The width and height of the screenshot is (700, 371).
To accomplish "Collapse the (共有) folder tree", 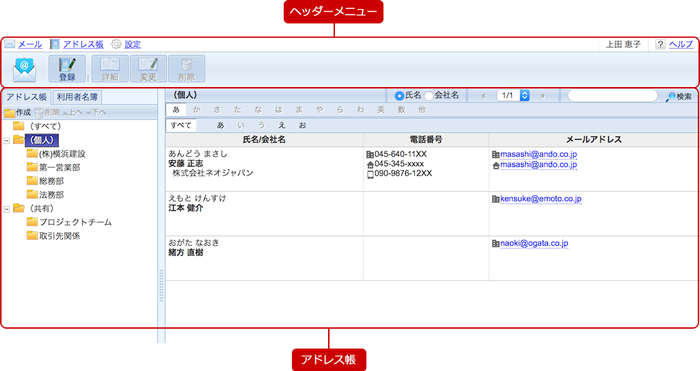I will coord(7,209).
